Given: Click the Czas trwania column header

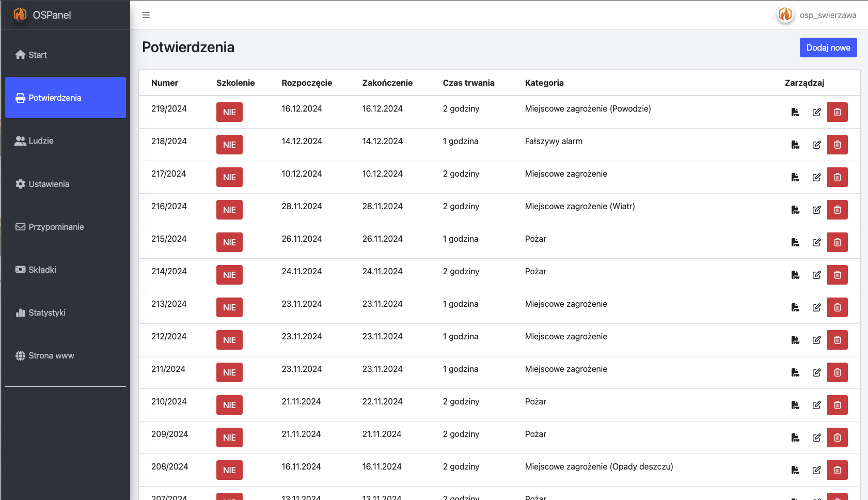Looking at the screenshot, I should pos(468,83).
